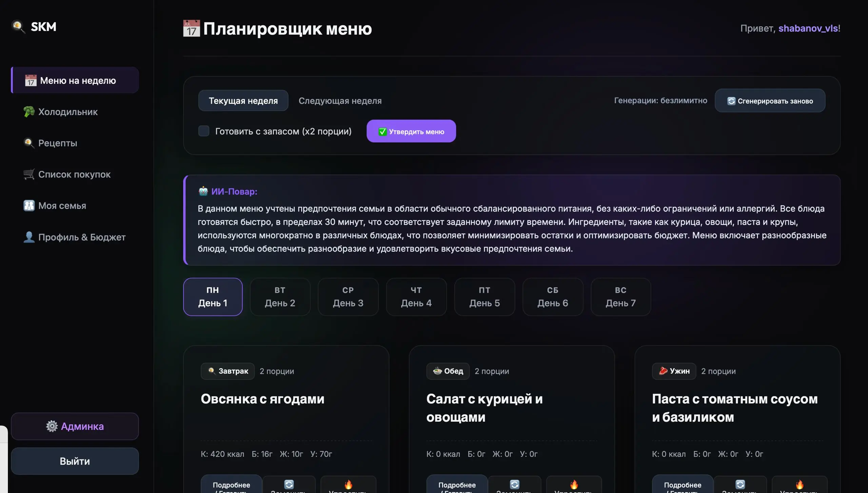Viewport: 868px width, 493px height.
Task: Click 2 порции next to Завтрак
Action: 277,371
